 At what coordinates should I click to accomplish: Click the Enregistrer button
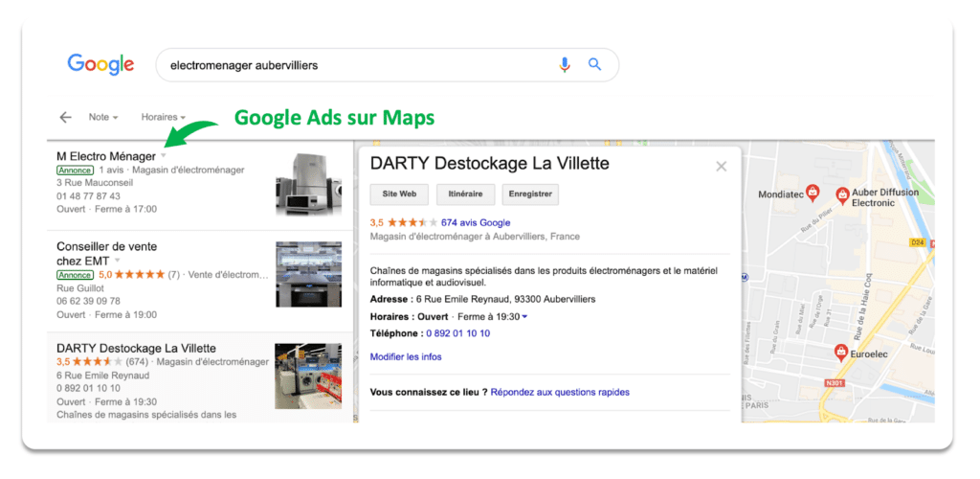(x=530, y=194)
